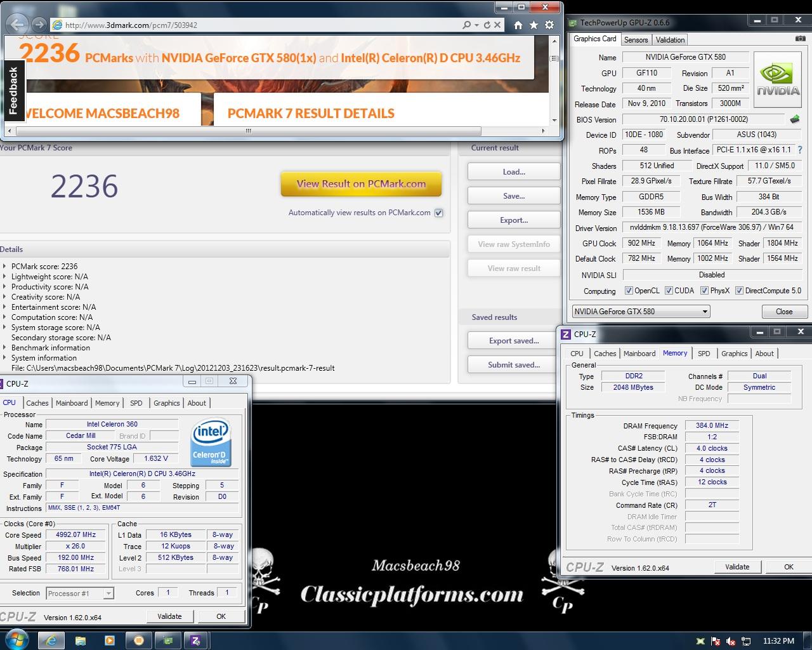Open IE Favorites star
This screenshot has height=650, width=812.
tap(534, 25)
